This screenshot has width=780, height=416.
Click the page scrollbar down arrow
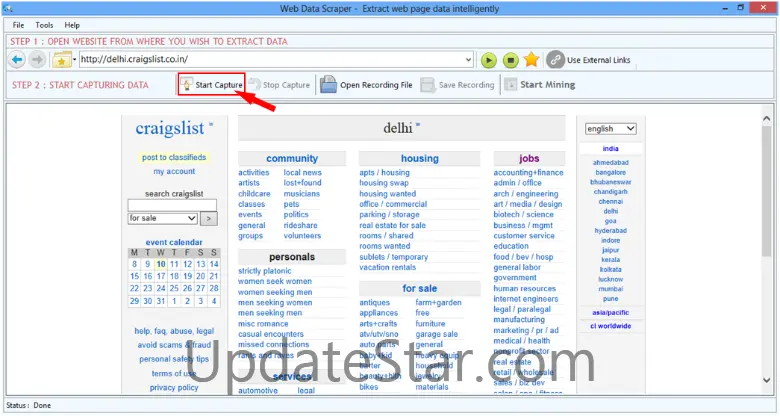[x=767, y=380]
